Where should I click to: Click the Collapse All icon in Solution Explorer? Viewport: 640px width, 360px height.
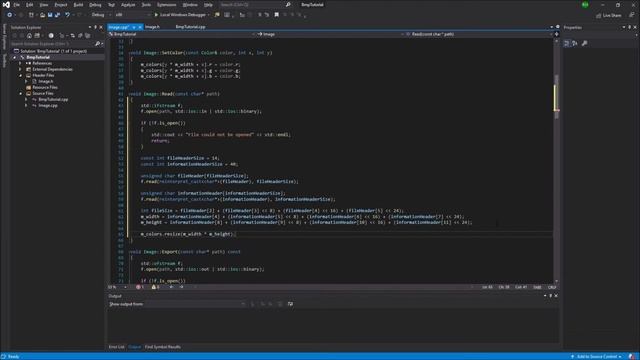[x=80, y=36]
